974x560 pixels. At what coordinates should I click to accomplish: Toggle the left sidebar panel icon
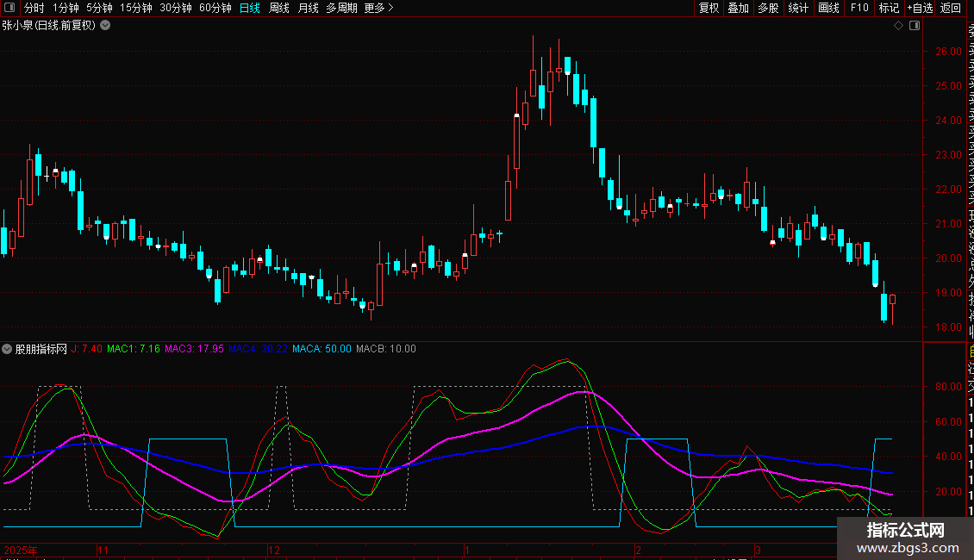[9, 8]
